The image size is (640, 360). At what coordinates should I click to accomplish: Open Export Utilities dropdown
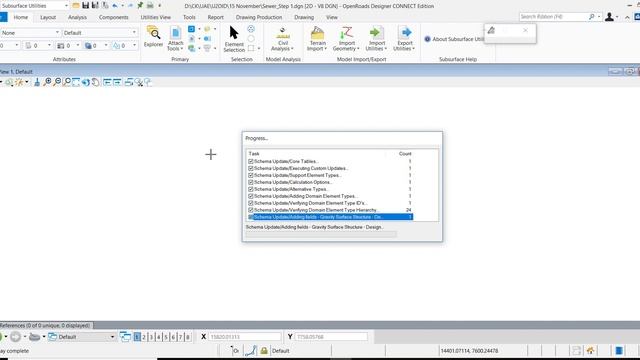[x=404, y=39]
